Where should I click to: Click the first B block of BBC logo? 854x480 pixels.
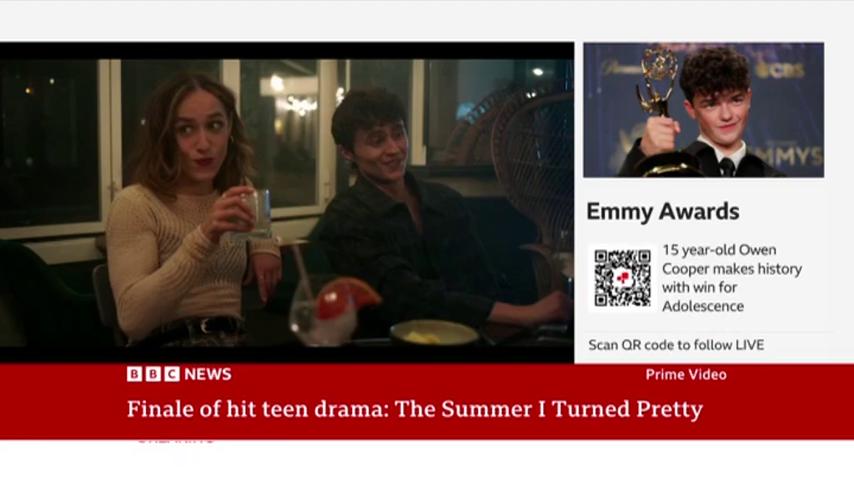135,374
